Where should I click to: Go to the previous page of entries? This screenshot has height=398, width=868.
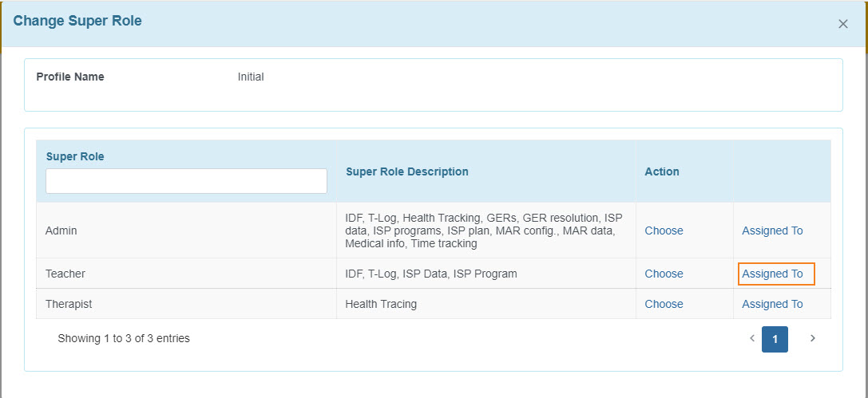pos(751,338)
